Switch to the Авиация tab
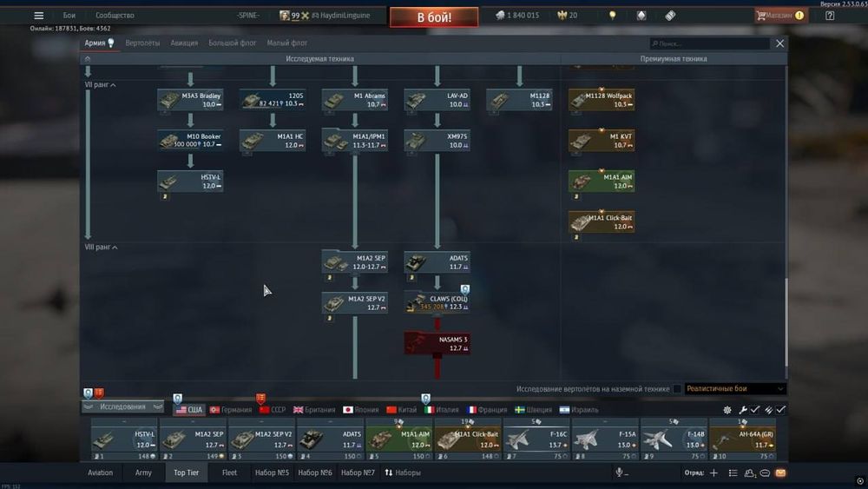The height and width of the screenshot is (489, 868). pos(184,43)
